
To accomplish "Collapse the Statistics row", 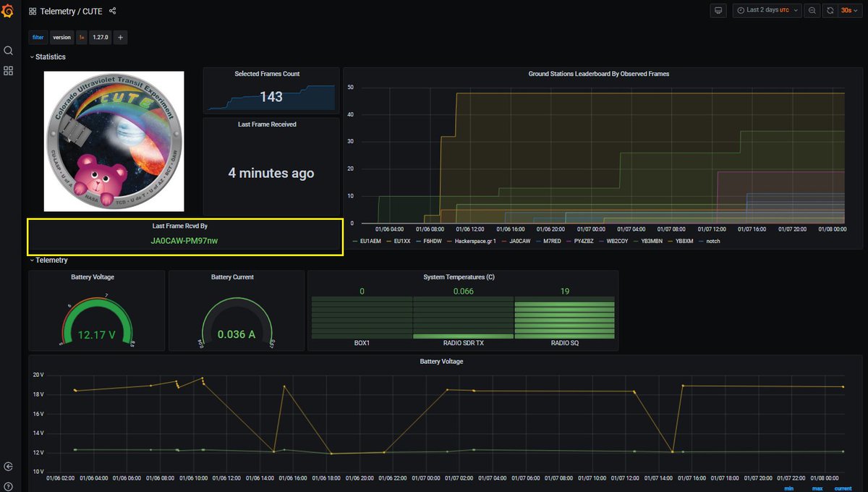I will [47, 56].
